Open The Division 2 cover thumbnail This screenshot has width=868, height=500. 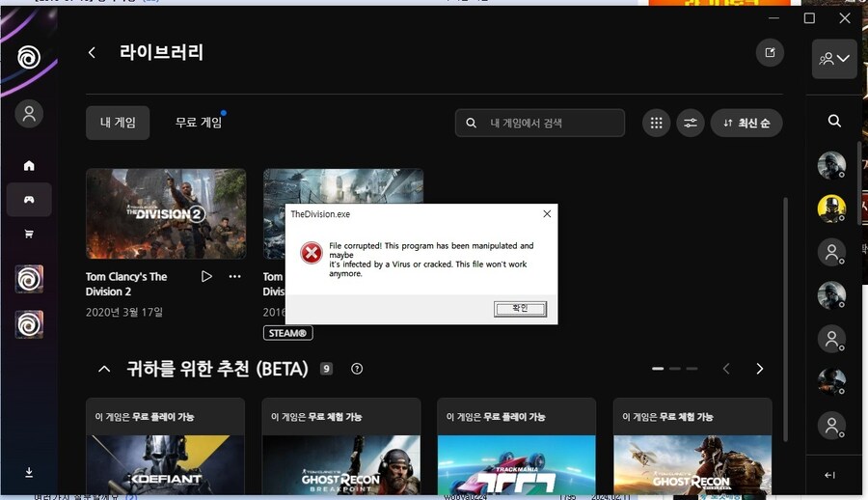166,214
